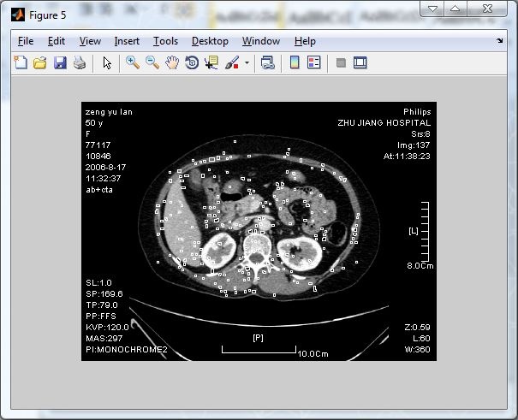Open the Tools menu
The width and height of the screenshot is (518, 420).
(x=165, y=41)
